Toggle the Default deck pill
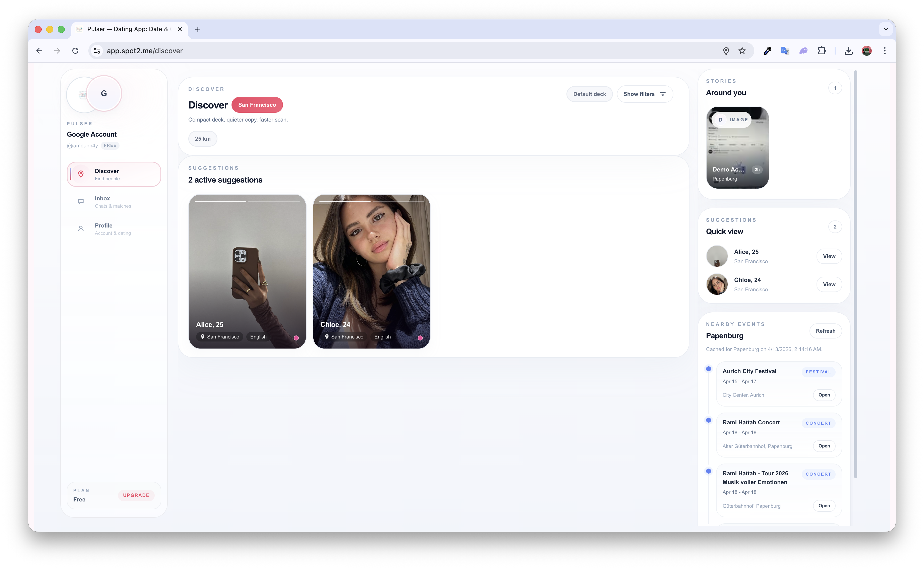The width and height of the screenshot is (924, 569). coord(589,94)
